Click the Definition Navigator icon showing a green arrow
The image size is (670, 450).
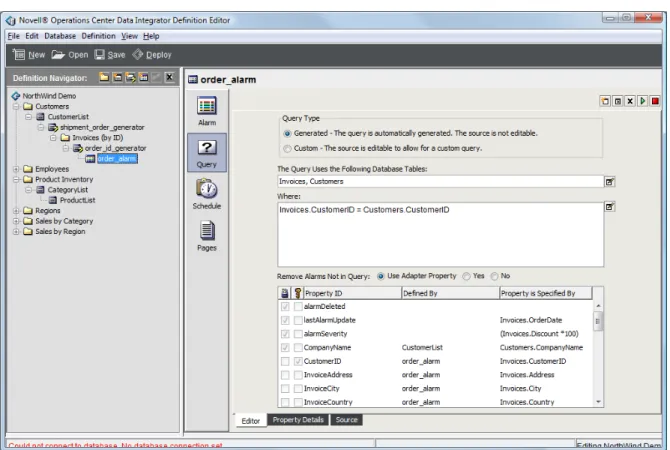(130, 77)
